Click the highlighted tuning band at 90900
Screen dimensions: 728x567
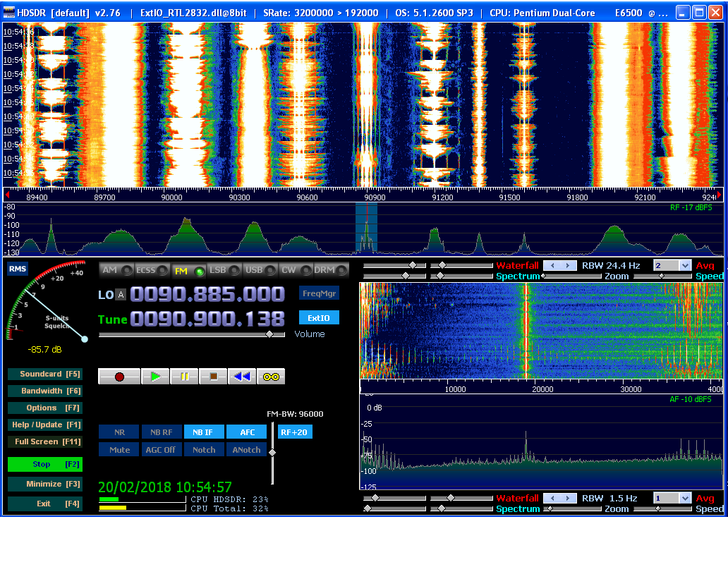pyautogui.click(x=366, y=228)
